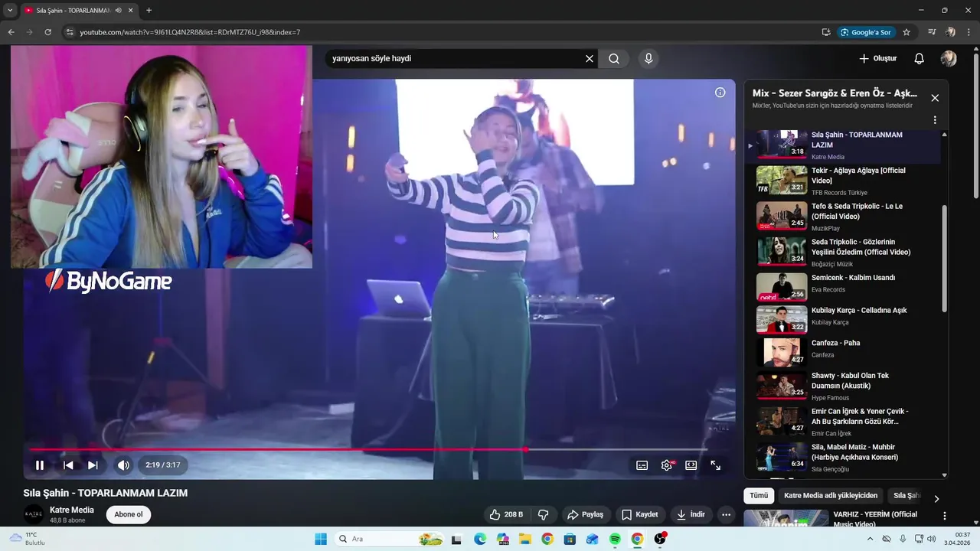Open Microsoft Edge from the taskbar
This screenshot has width=980, height=551.
coord(479,539)
